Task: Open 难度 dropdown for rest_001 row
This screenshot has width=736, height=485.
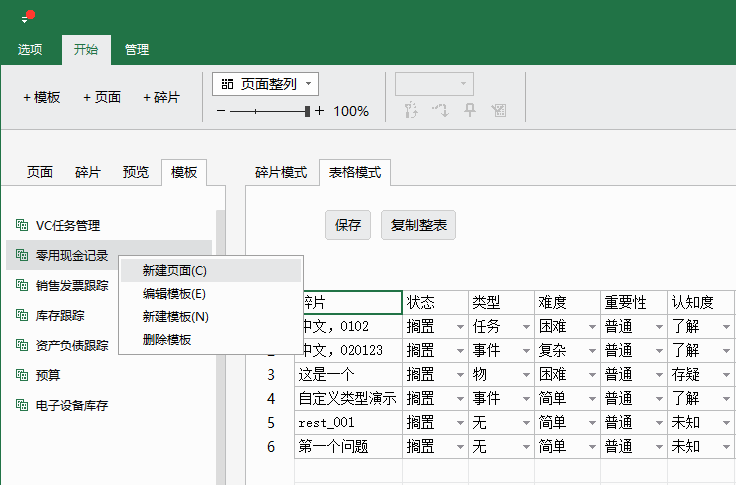Action: 592,423
